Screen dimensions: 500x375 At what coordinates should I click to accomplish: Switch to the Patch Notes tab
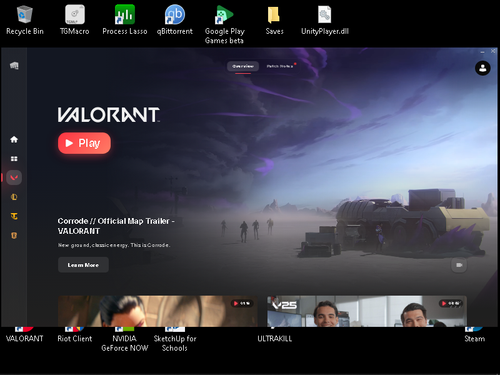[280, 66]
